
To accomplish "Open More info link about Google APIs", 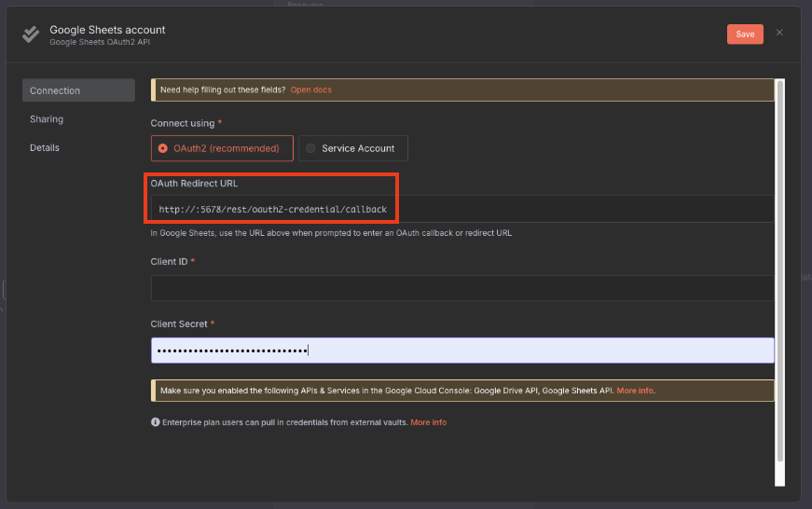I will [635, 391].
